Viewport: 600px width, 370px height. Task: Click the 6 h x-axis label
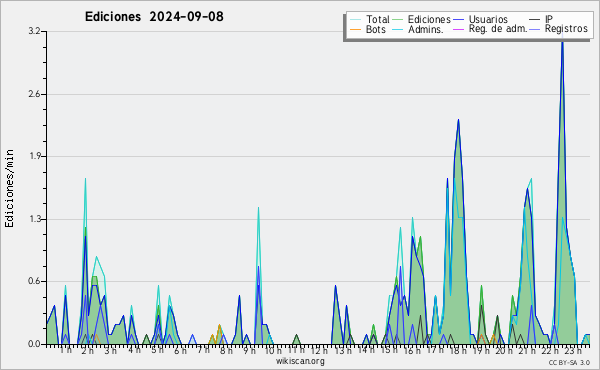coord(180,351)
